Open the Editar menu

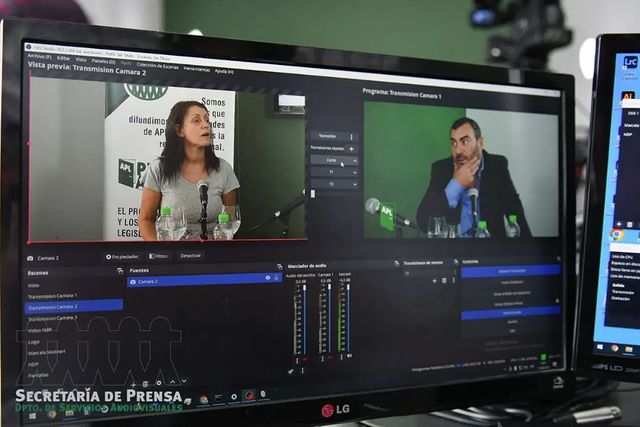pyautogui.click(x=63, y=58)
